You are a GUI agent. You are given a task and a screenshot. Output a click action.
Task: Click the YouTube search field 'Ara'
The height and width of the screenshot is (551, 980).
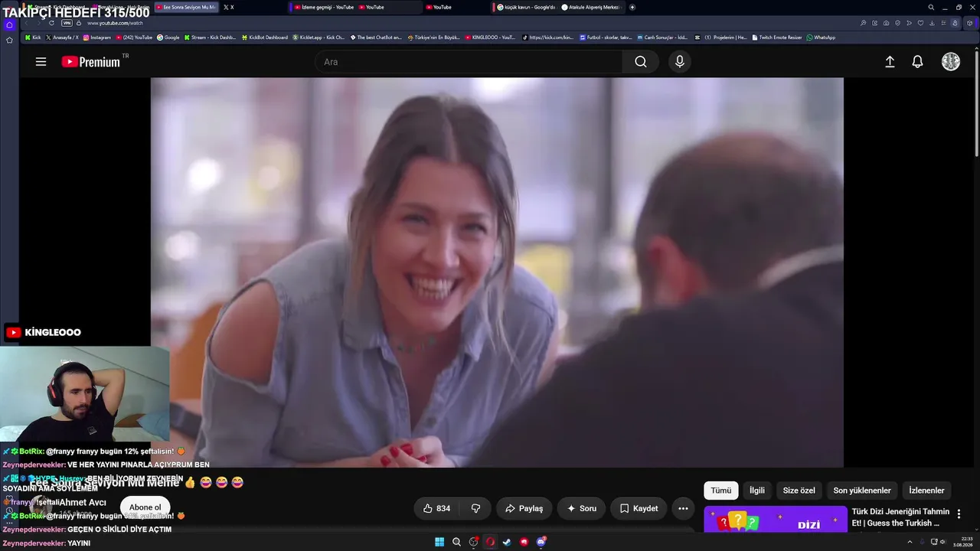coord(469,62)
